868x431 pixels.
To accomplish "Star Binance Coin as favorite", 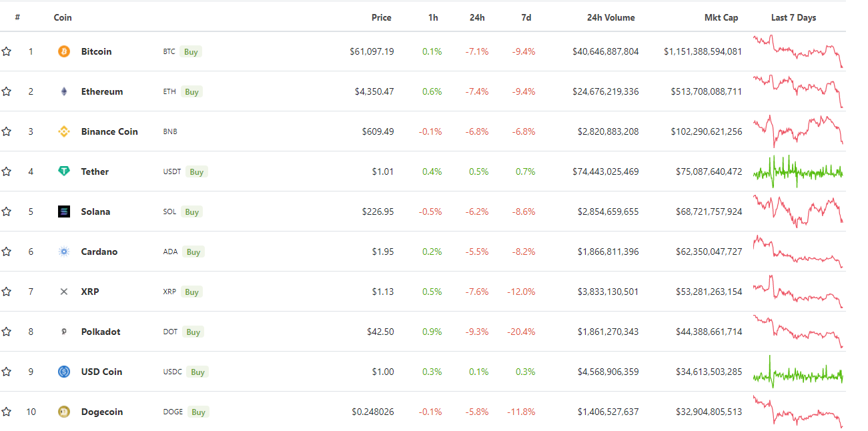I will pos(7,131).
